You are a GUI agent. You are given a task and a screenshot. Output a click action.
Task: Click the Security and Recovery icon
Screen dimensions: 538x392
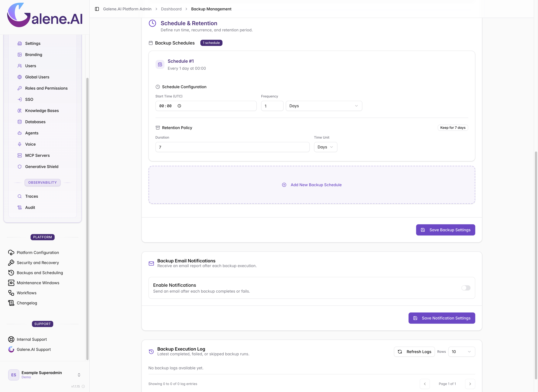[x=11, y=263]
